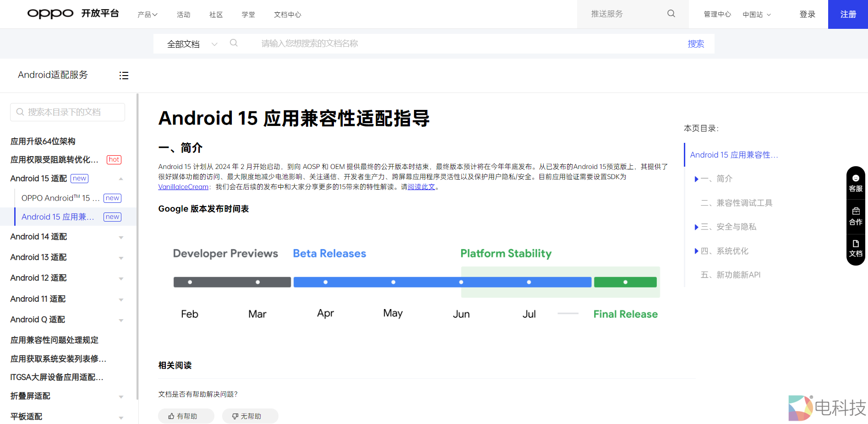Click the thumbs-down 无帮助 button
Screen dimensions: 868x424
pos(250,416)
